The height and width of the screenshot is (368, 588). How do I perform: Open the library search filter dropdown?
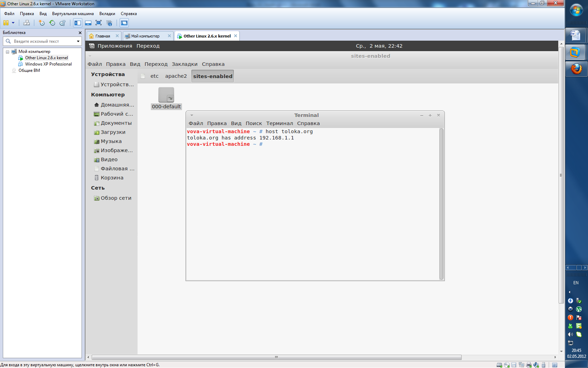78,41
